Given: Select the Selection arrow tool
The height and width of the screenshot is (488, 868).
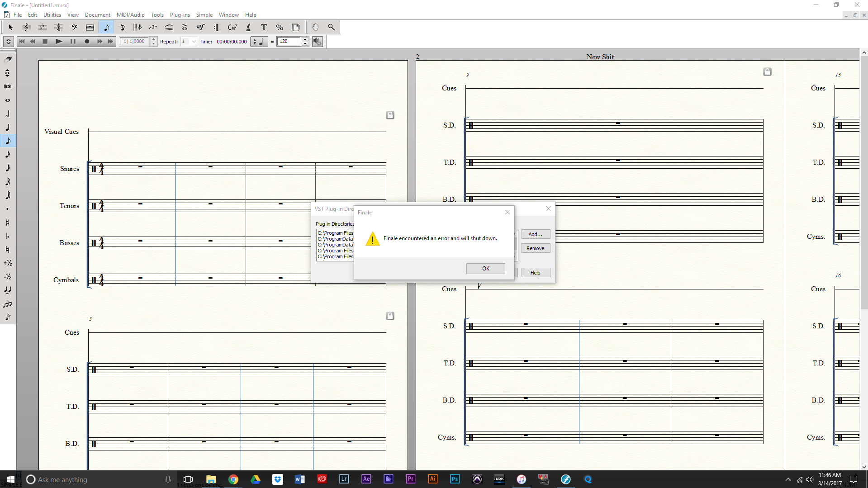Looking at the screenshot, I should click(x=10, y=28).
